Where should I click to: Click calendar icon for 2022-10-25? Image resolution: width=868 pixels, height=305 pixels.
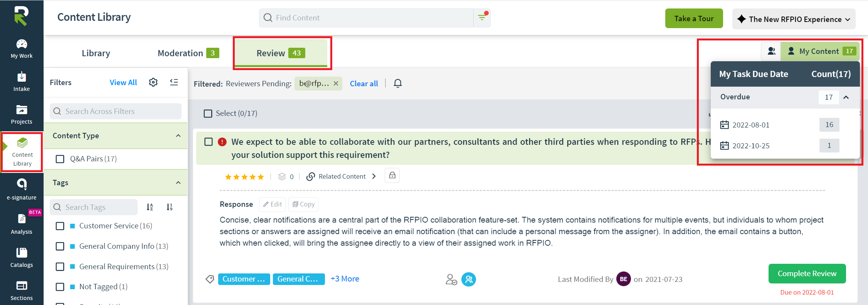pyautogui.click(x=725, y=146)
